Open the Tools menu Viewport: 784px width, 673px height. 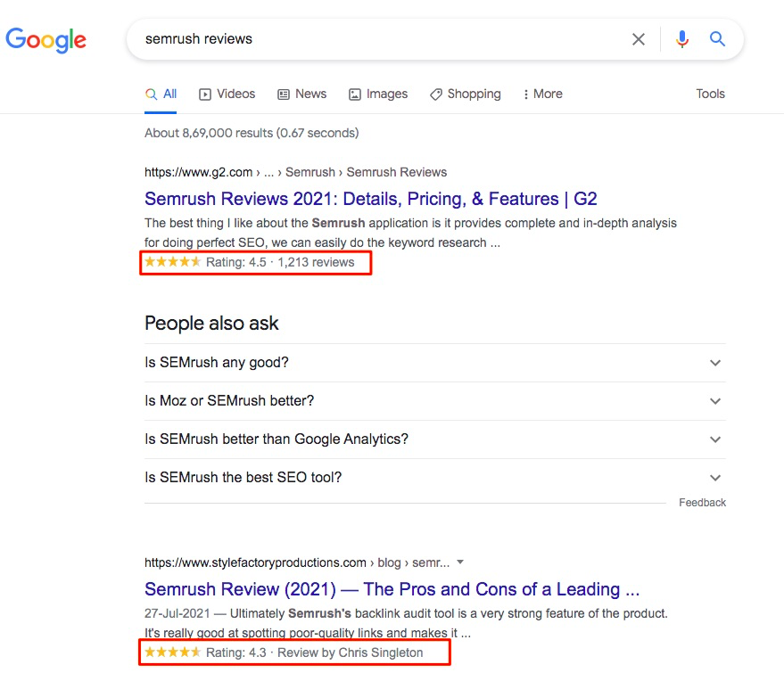pyautogui.click(x=710, y=94)
